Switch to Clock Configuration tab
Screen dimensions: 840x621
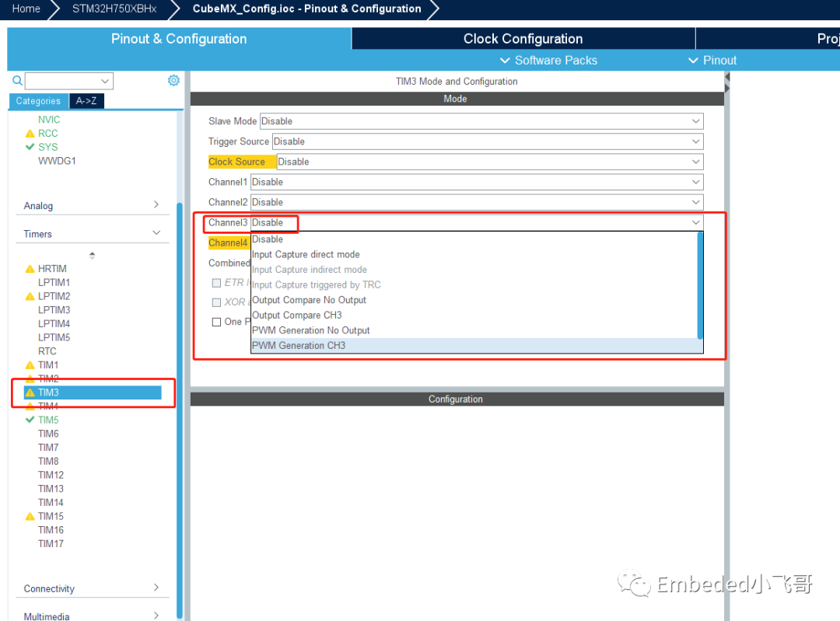[523, 39]
